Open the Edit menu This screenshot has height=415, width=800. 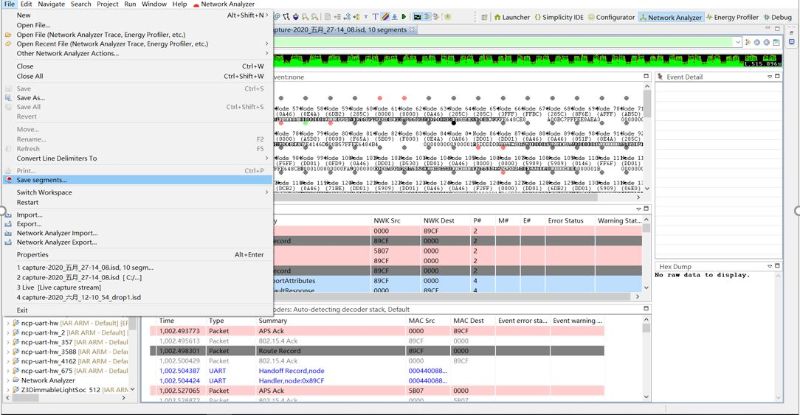tap(26, 4)
